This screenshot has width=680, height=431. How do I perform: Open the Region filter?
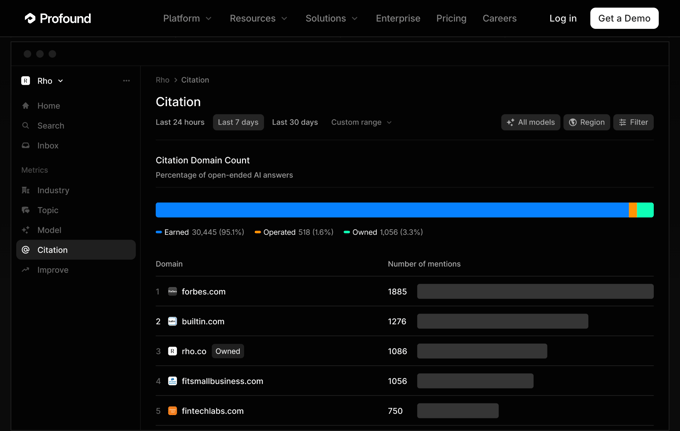click(586, 122)
